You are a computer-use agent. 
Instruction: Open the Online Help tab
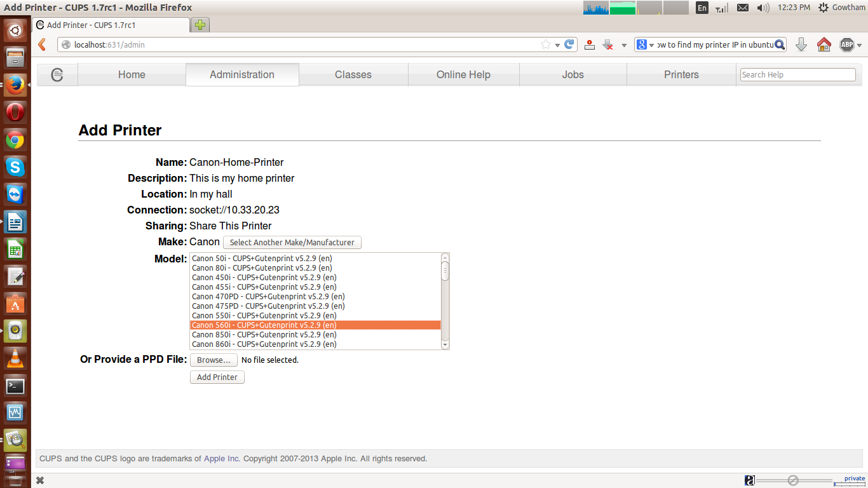click(463, 74)
